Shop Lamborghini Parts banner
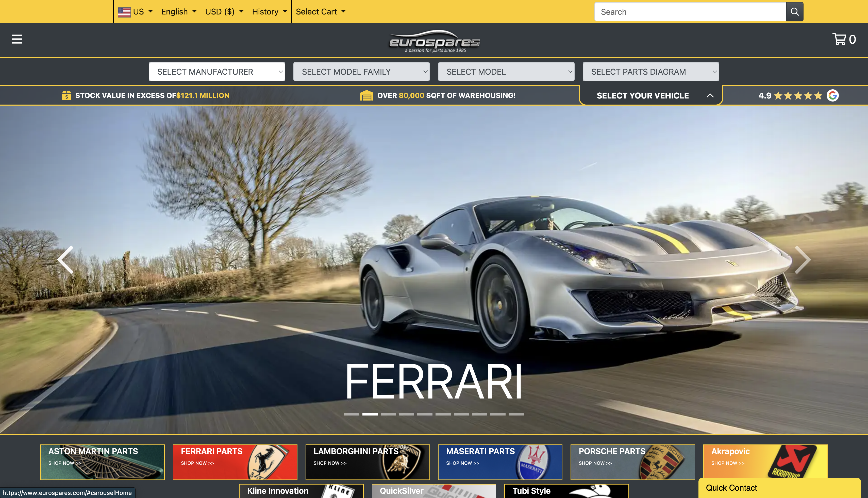The width and height of the screenshot is (868, 498). click(367, 462)
